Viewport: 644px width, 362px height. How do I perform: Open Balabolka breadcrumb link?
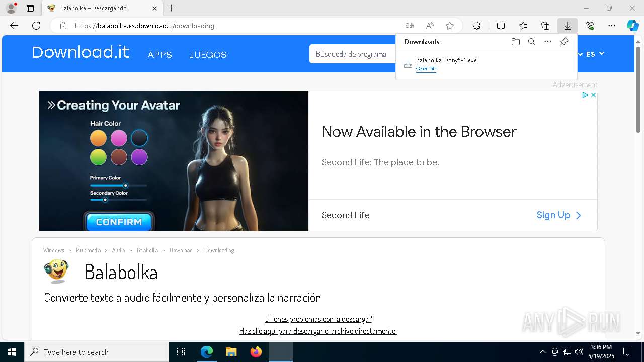click(x=147, y=250)
